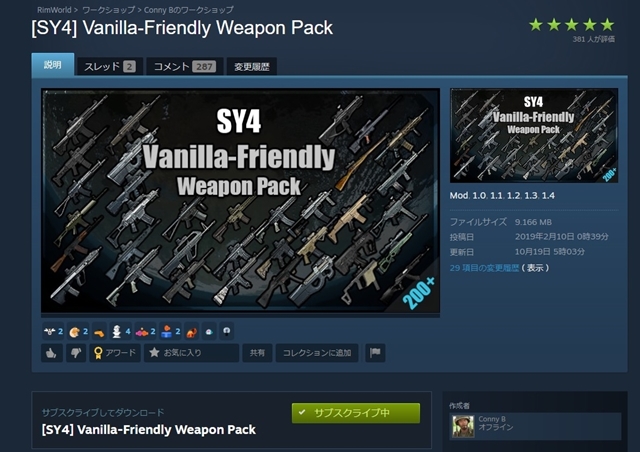Click the winged skull award icon

(x=49, y=332)
